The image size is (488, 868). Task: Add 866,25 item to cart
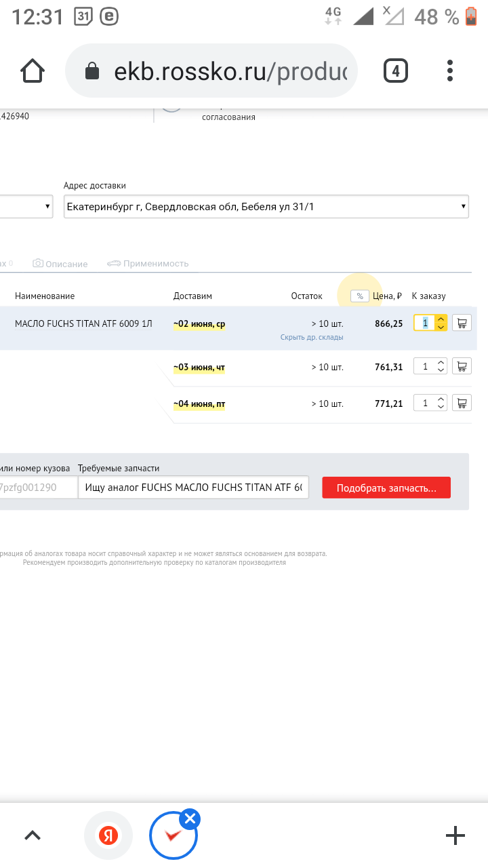click(462, 323)
